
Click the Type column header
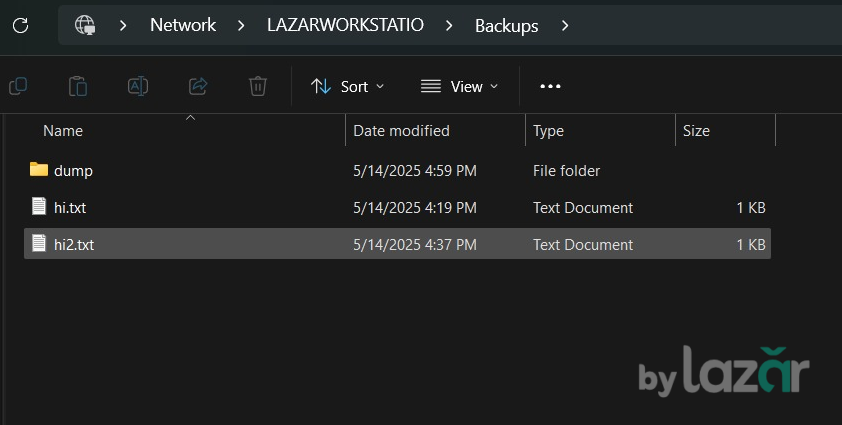coord(548,131)
